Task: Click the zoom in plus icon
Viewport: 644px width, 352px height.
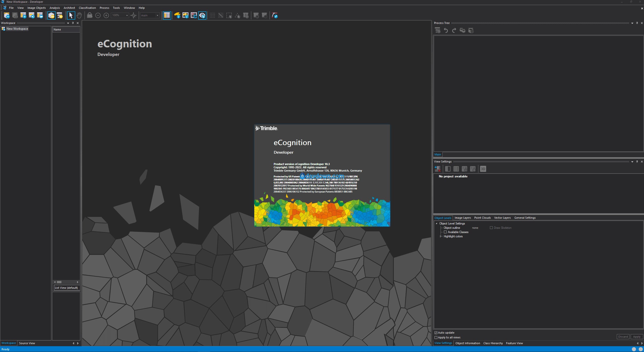Action: 106,15
